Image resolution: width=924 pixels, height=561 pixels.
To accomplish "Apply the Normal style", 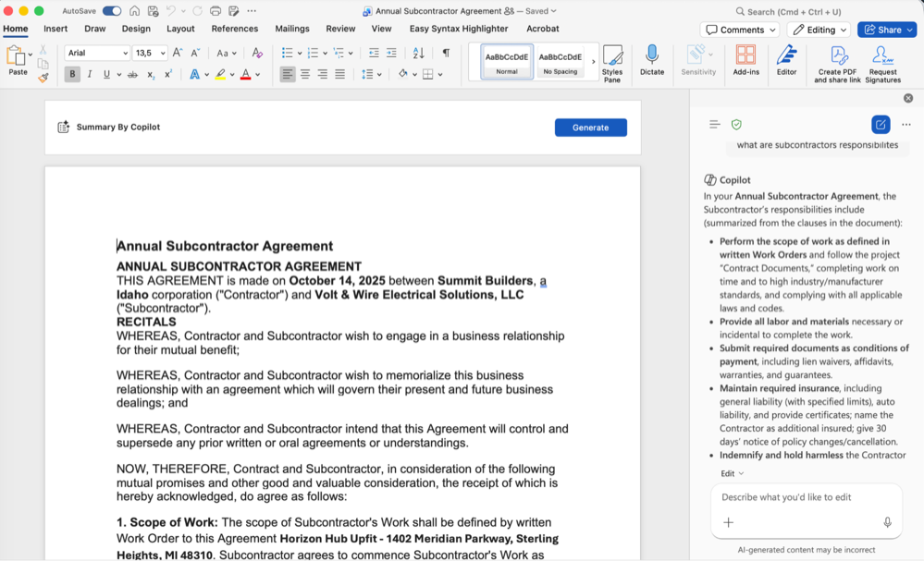I will (507, 61).
